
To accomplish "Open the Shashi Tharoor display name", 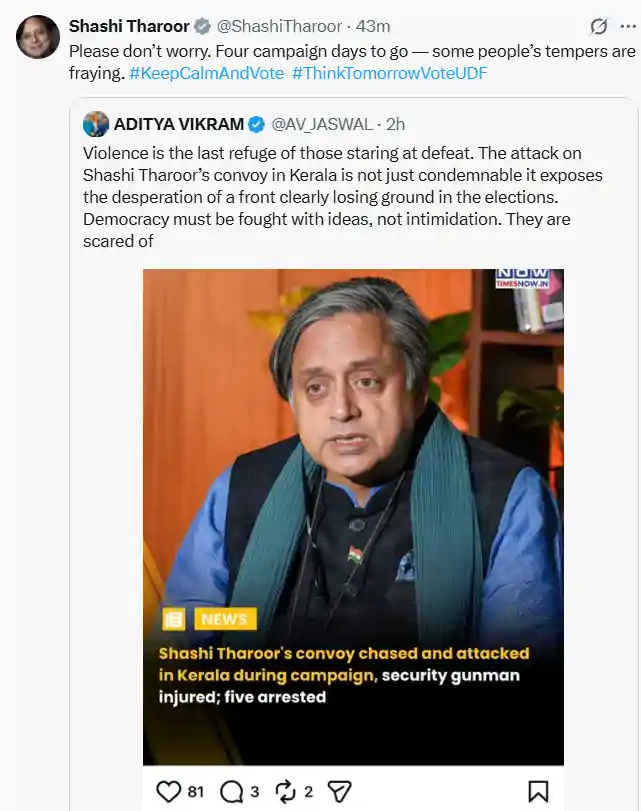I will (129, 26).
